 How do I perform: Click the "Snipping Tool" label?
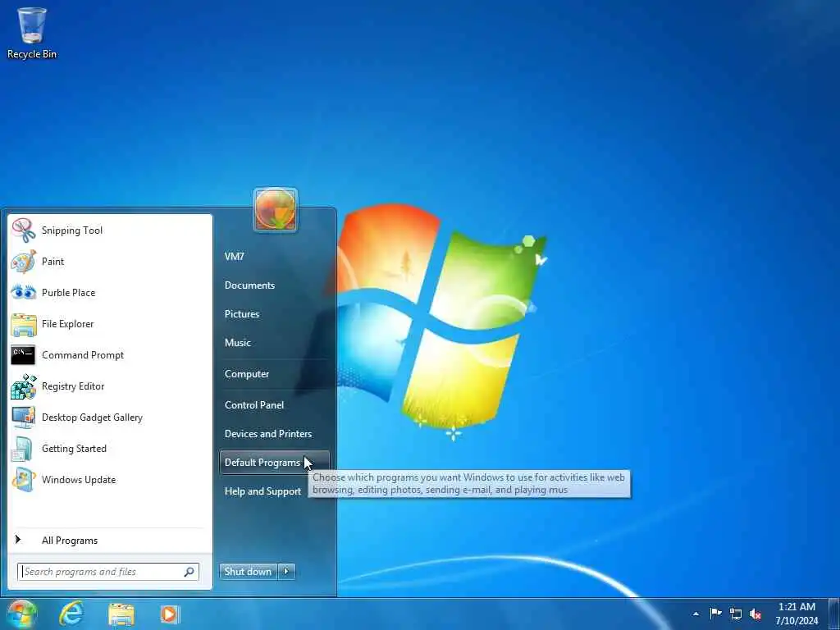72,231
